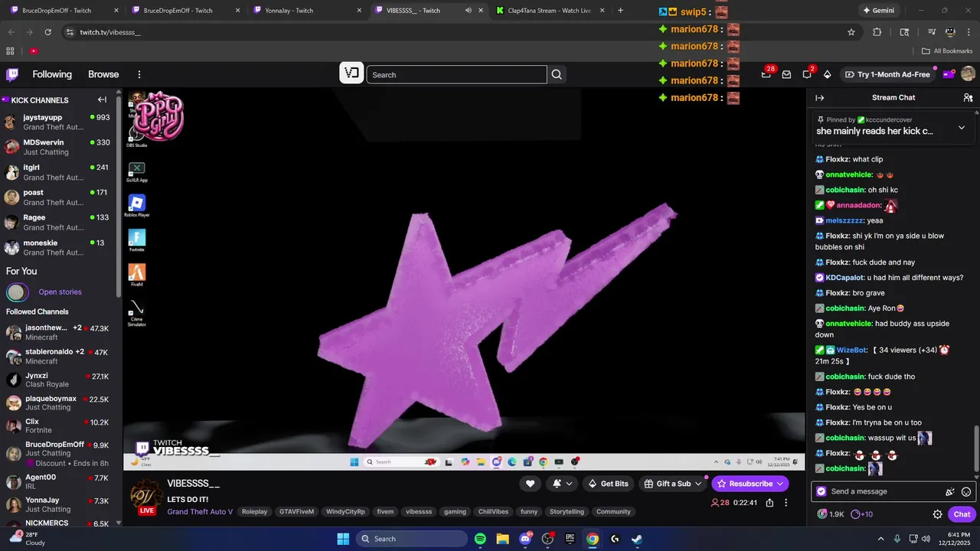Select the Roleplay tag
The height and width of the screenshot is (551, 980).
(255, 512)
